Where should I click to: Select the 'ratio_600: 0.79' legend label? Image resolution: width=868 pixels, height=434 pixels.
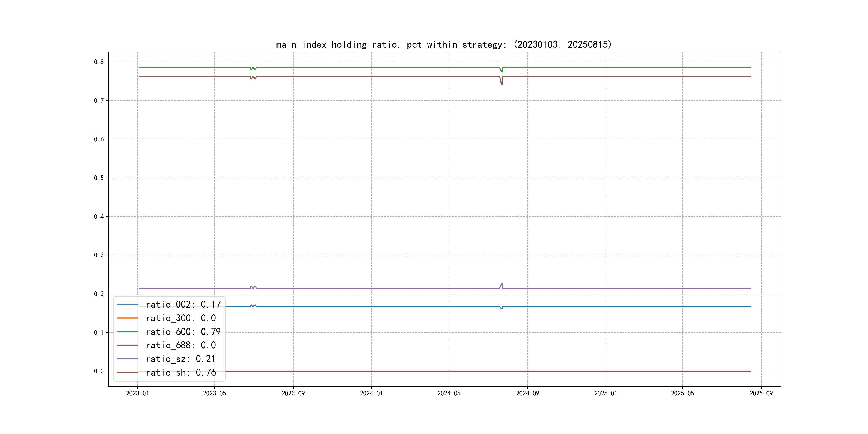point(183,332)
